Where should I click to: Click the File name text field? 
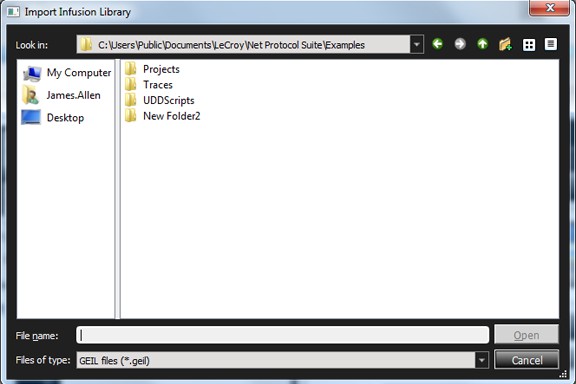pos(282,335)
